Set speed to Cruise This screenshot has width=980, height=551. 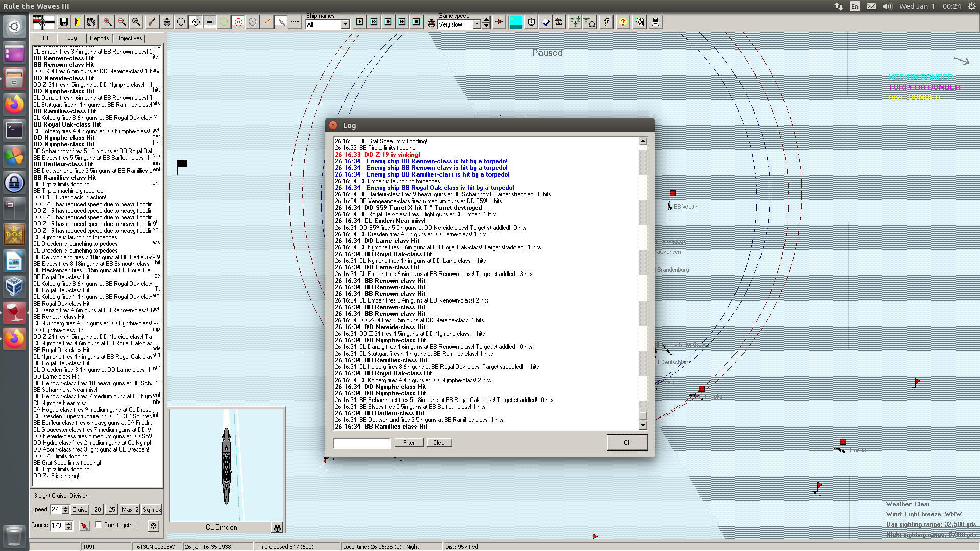80,510
